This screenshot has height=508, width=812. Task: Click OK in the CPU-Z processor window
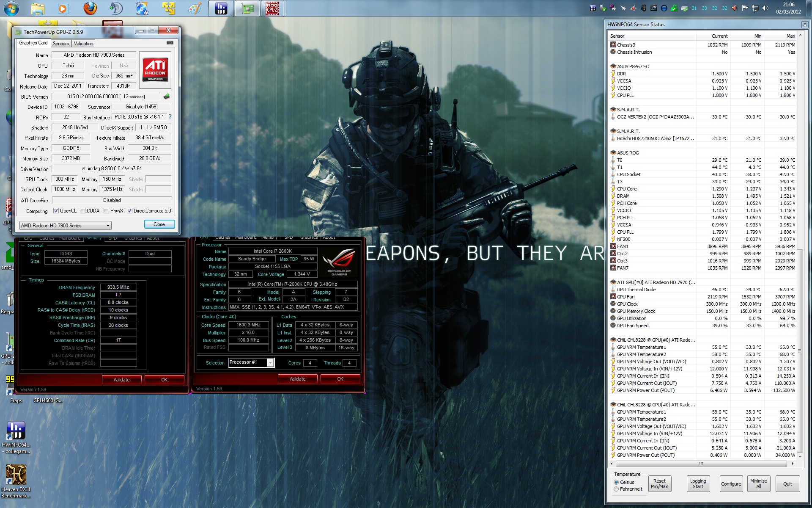[x=340, y=379]
